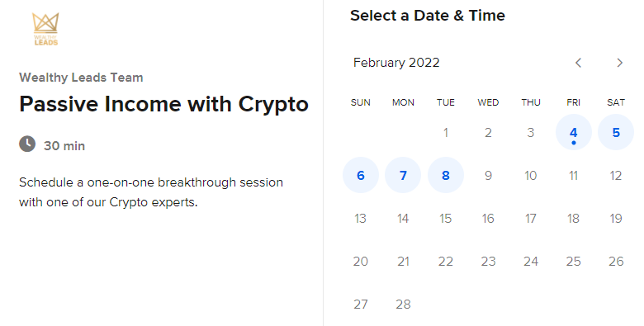Viewport: 644px width, 326px height.
Task: Click date 14 in calendar
Action: pos(403,219)
